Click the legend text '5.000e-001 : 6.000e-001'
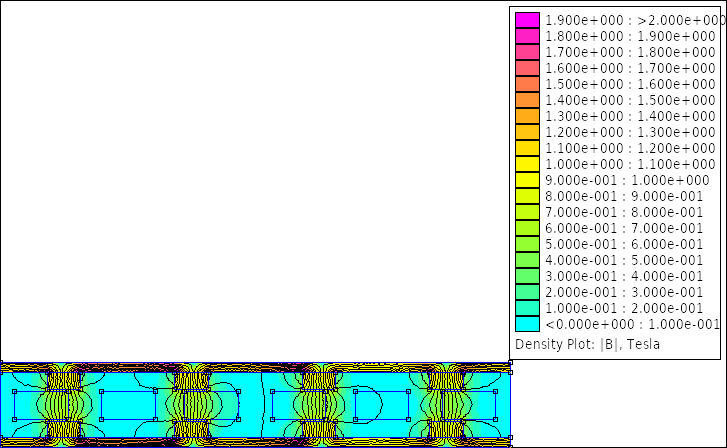This screenshot has width=727, height=448. click(624, 244)
